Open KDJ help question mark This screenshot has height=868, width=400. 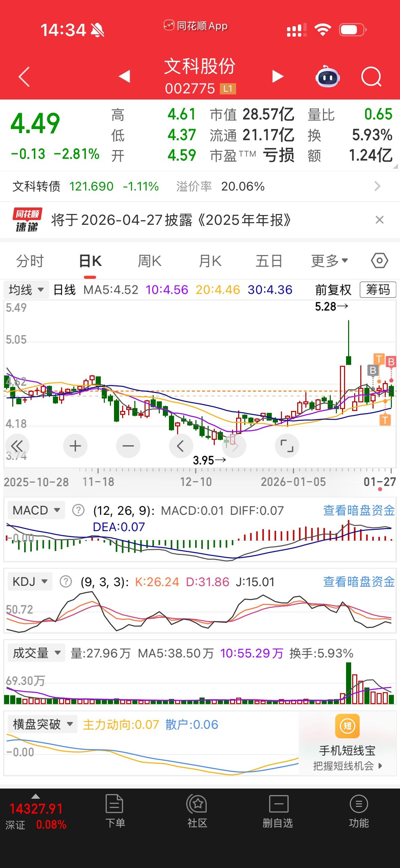[65, 582]
